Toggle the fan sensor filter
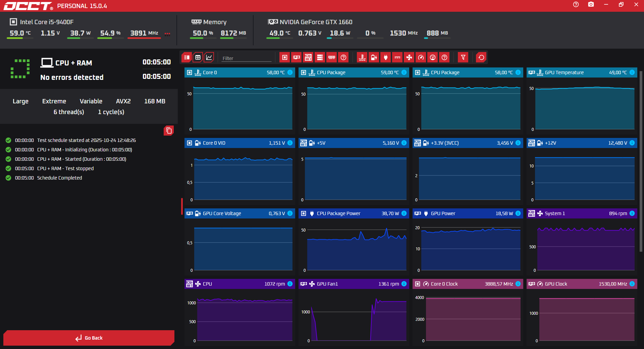Screen dimensions: 644x349 pyautogui.click(x=409, y=57)
